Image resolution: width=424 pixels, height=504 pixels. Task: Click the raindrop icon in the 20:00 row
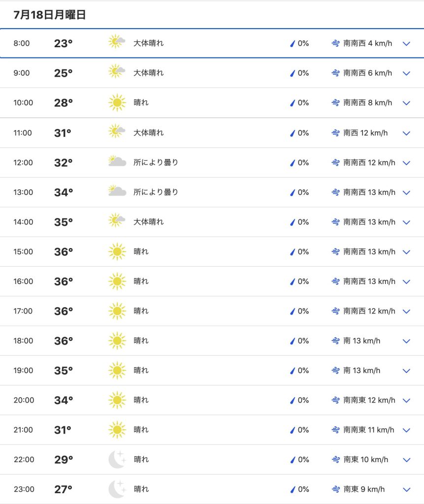tap(293, 400)
